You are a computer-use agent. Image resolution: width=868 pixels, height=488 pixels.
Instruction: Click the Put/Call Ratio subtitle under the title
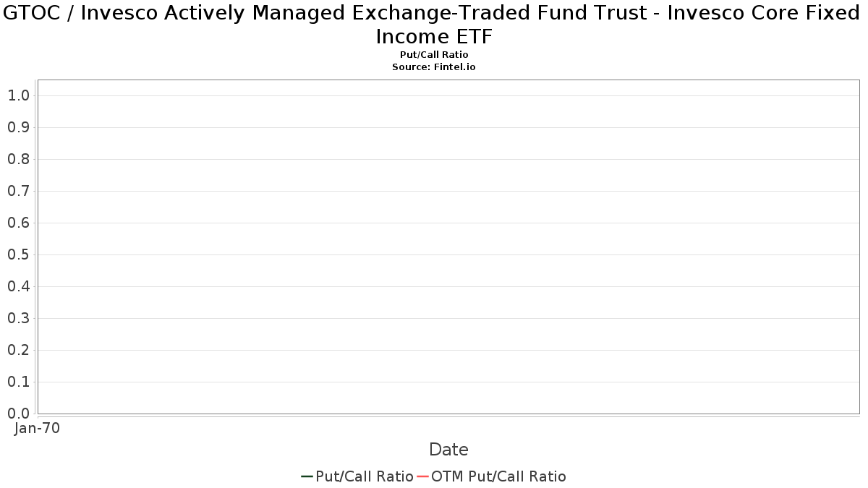click(434, 55)
